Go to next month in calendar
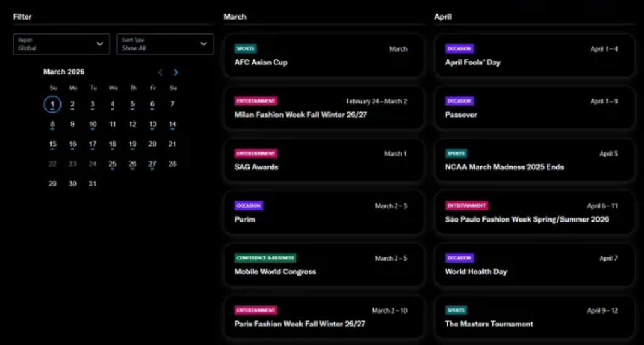The height and width of the screenshot is (345, 644). pyautogui.click(x=176, y=72)
